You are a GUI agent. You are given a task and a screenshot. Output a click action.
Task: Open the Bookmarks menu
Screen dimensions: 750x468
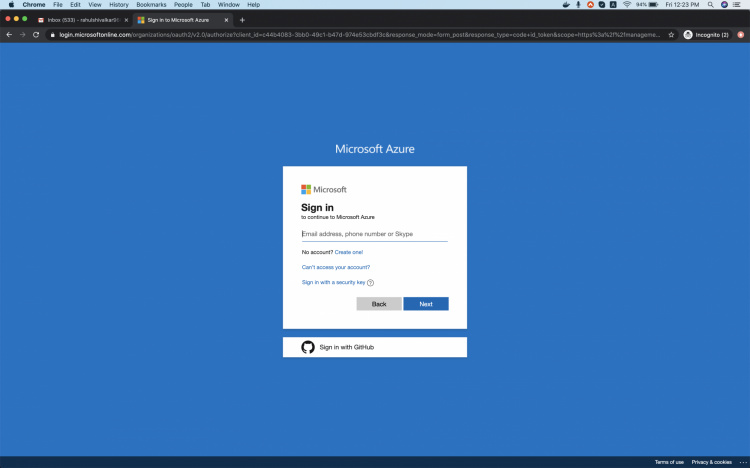click(x=151, y=5)
